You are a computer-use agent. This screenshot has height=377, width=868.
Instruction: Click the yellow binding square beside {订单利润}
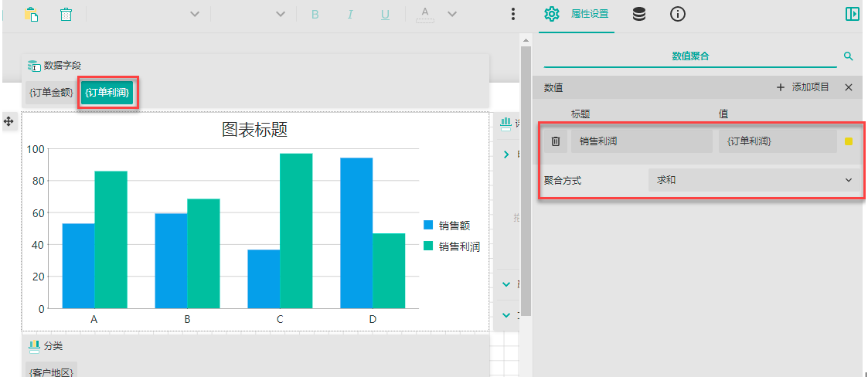849,141
